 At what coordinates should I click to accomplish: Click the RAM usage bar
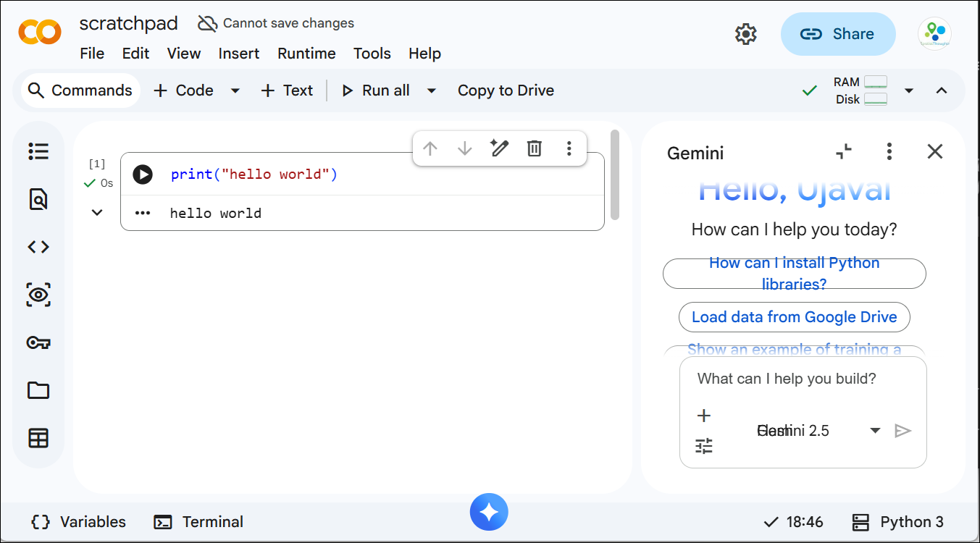pyautogui.click(x=876, y=83)
